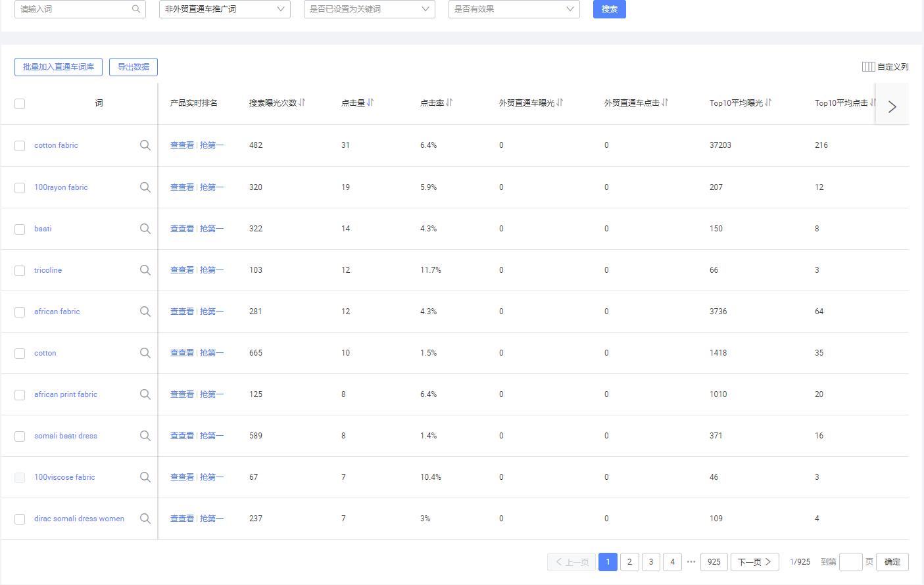Check the box for cotton fabric row
This screenshot has height=585, width=924.
[x=20, y=145]
